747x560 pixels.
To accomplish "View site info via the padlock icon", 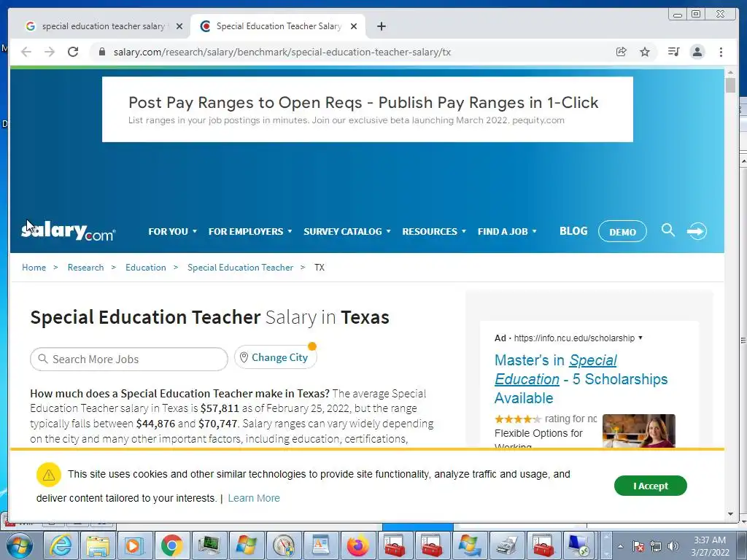I will coord(101,52).
